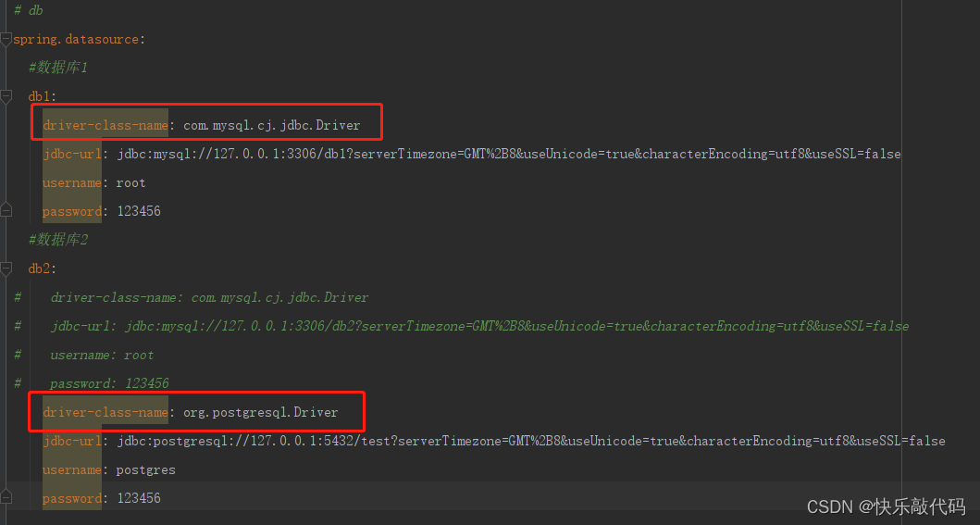The image size is (980, 525).
Task: Collapse the db1 section fold marker
Action: tap(6, 96)
